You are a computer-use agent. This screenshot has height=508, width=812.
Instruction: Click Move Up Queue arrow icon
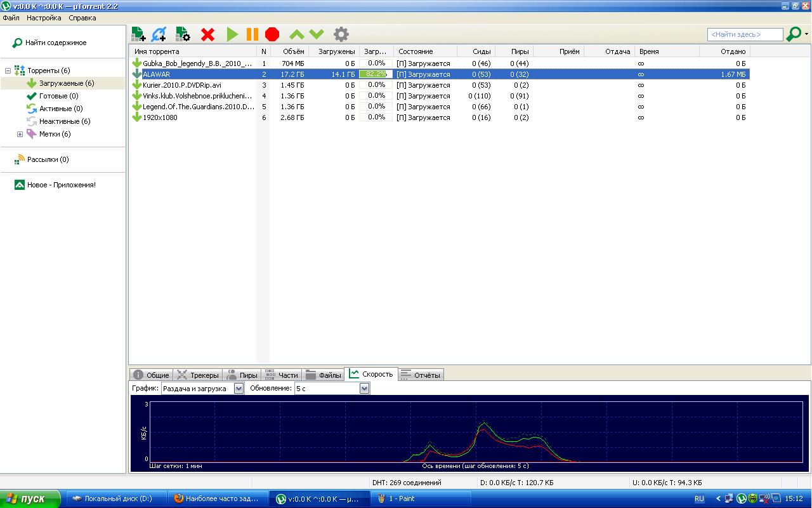point(296,34)
